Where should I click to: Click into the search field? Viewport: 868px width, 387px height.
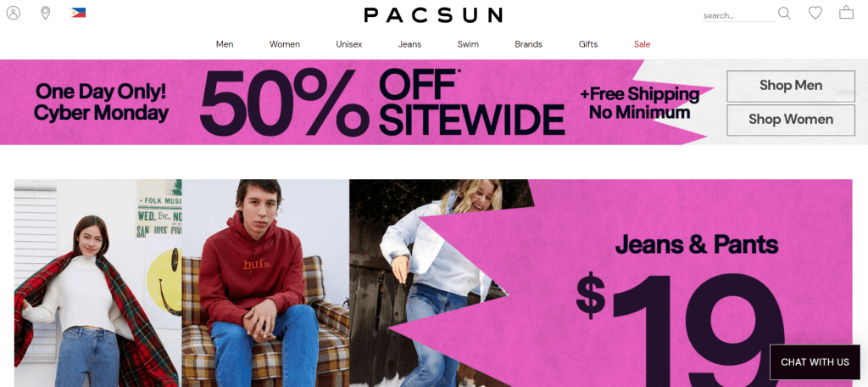[x=739, y=15]
